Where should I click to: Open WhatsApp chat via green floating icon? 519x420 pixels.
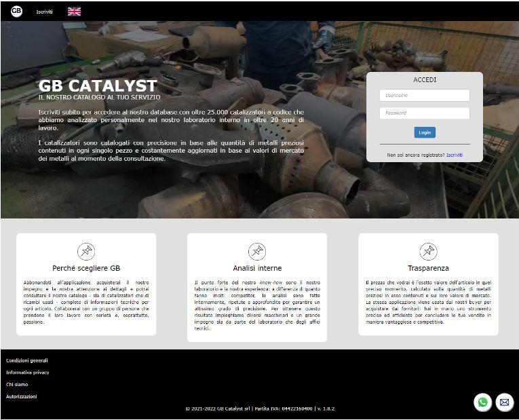tap(482, 402)
